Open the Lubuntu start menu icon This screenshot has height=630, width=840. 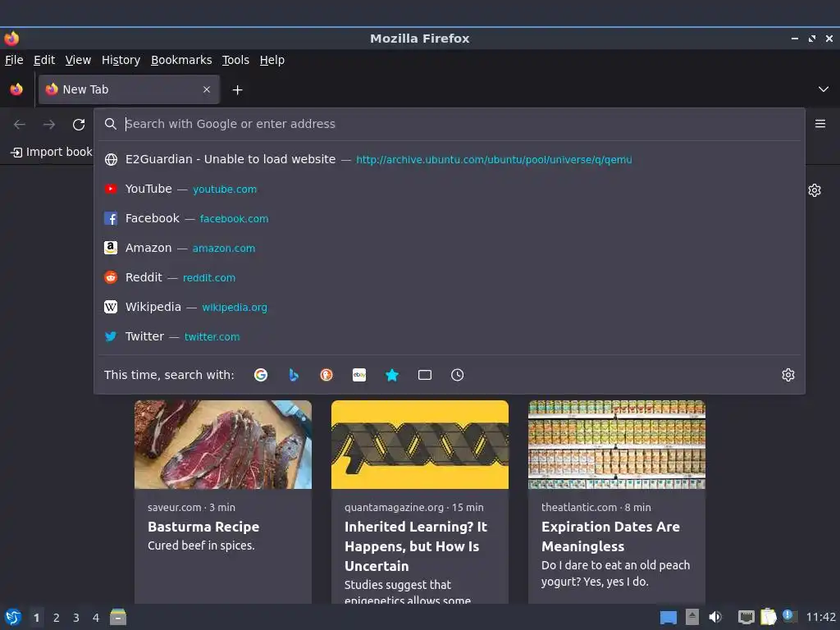tap(13, 617)
